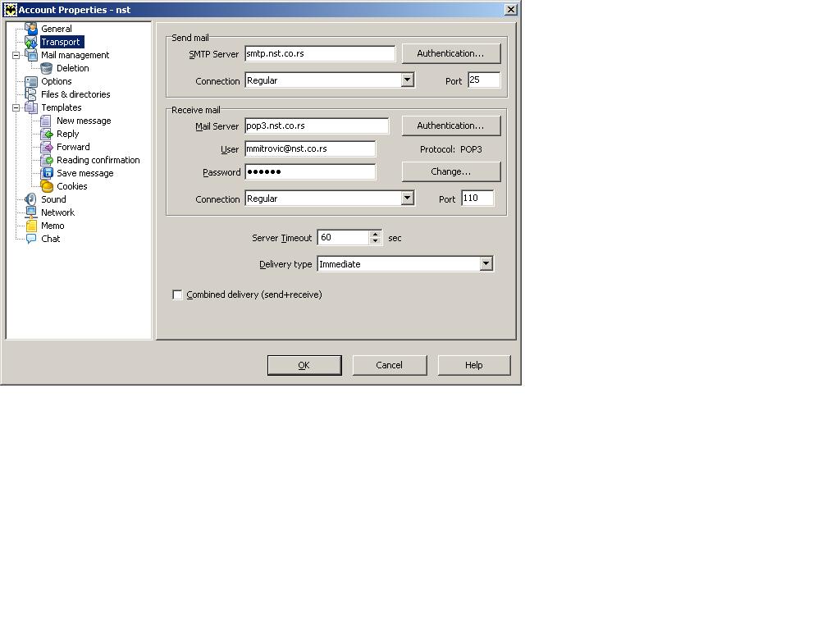
Task: Open Send mail Connection dropdown
Action: click(407, 80)
